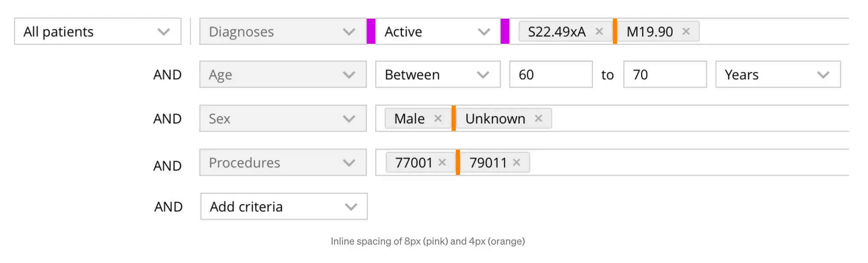Remove the M19.90 diagnosis tag
868x263 pixels.
pos(686,32)
